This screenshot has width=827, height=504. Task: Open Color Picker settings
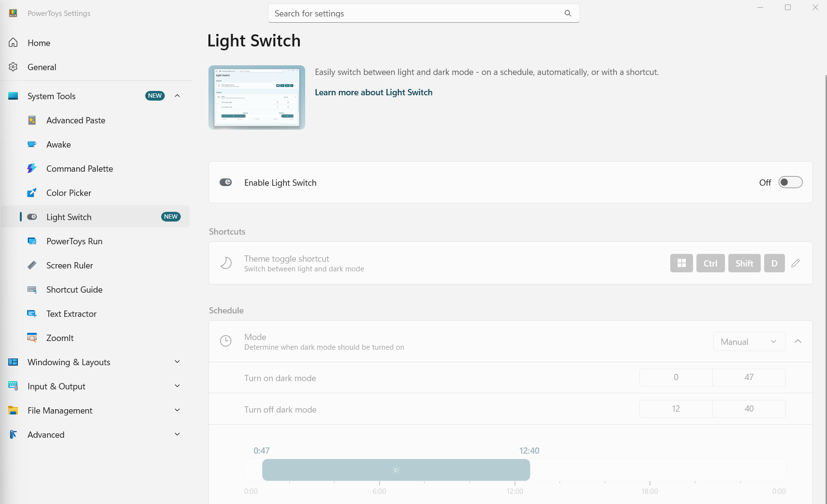coord(96,193)
